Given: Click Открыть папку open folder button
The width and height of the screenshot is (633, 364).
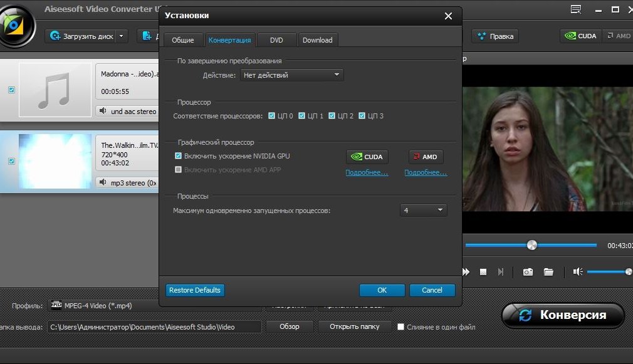Looking at the screenshot, I should click(x=355, y=326).
